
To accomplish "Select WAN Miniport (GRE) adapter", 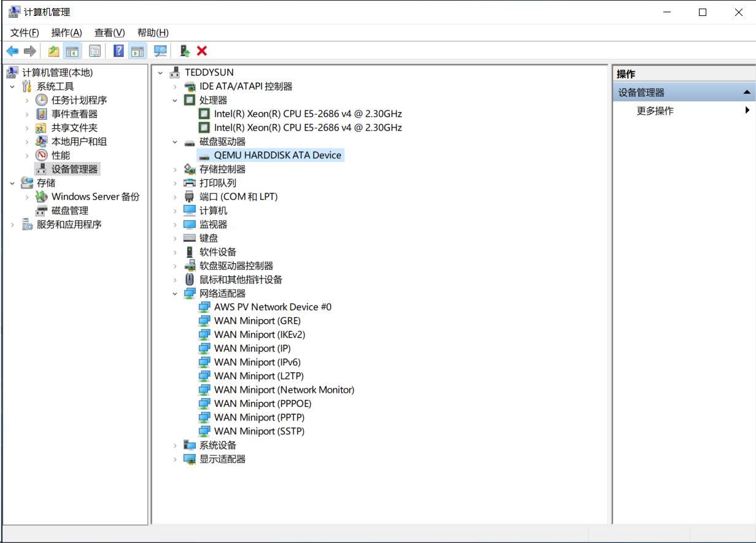I will (x=257, y=321).
